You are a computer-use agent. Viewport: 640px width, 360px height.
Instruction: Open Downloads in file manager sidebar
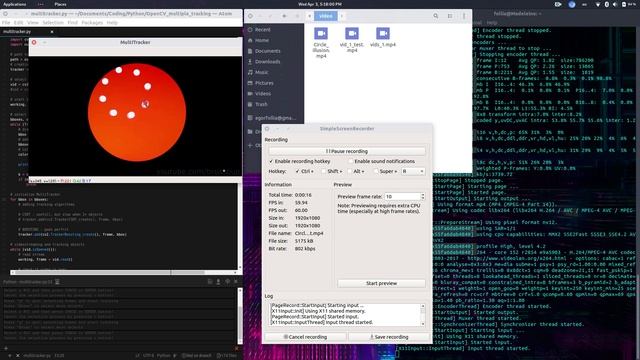264,62
